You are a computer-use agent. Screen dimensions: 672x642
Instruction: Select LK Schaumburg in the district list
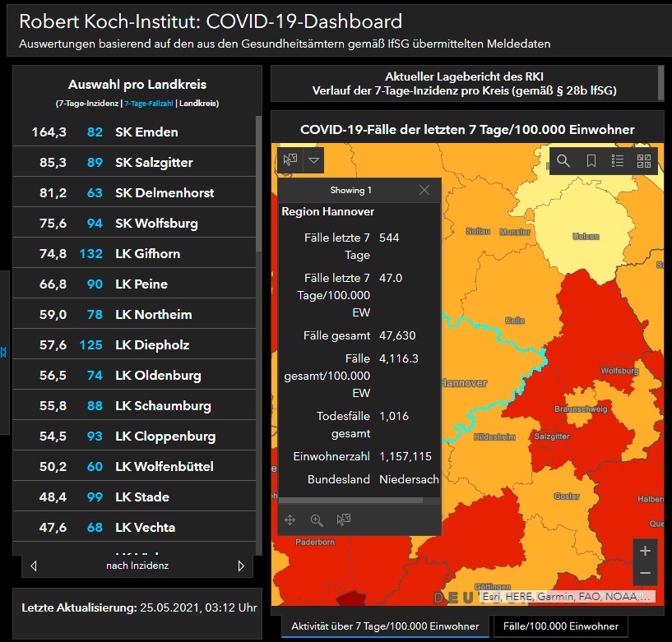134,405
